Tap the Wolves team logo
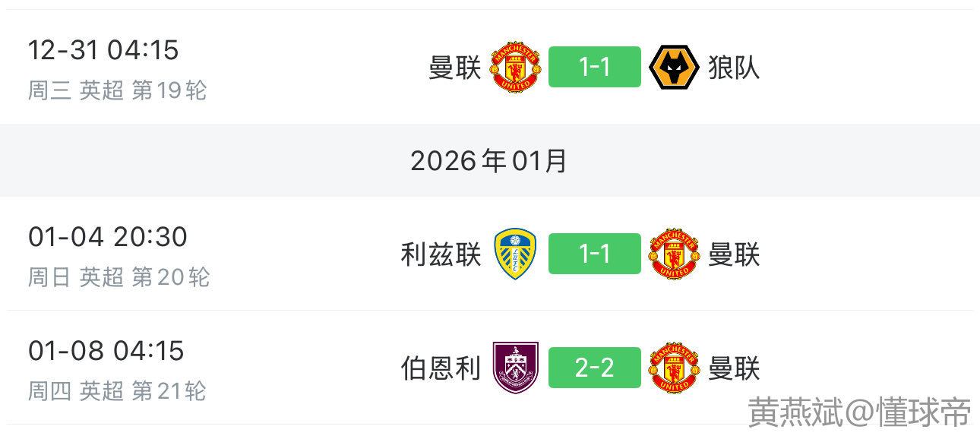 (x=674, y=68)
